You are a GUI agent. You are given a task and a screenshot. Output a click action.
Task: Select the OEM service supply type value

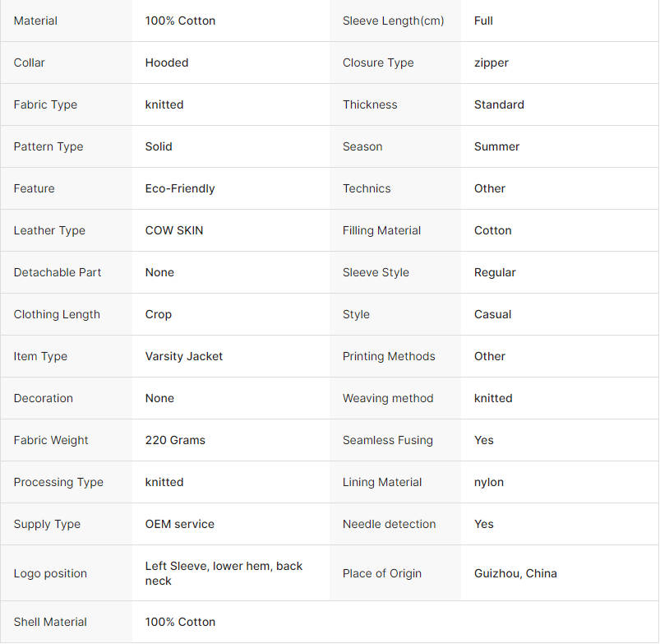pos(180,524)
